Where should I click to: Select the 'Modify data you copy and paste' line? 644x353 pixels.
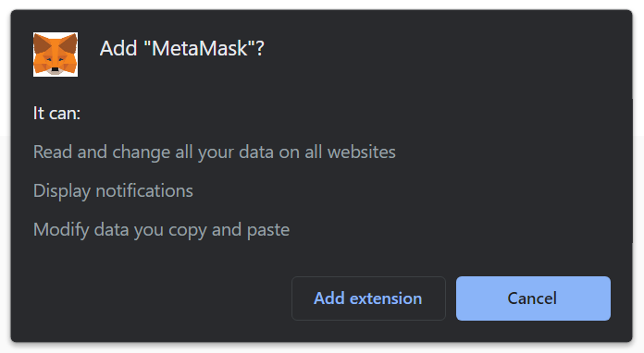[161, 230]
